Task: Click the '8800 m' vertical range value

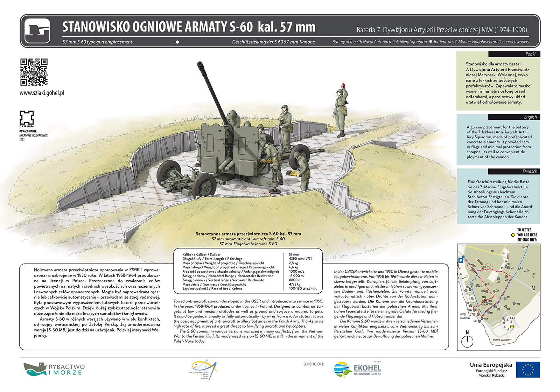Action: [295, 280]
